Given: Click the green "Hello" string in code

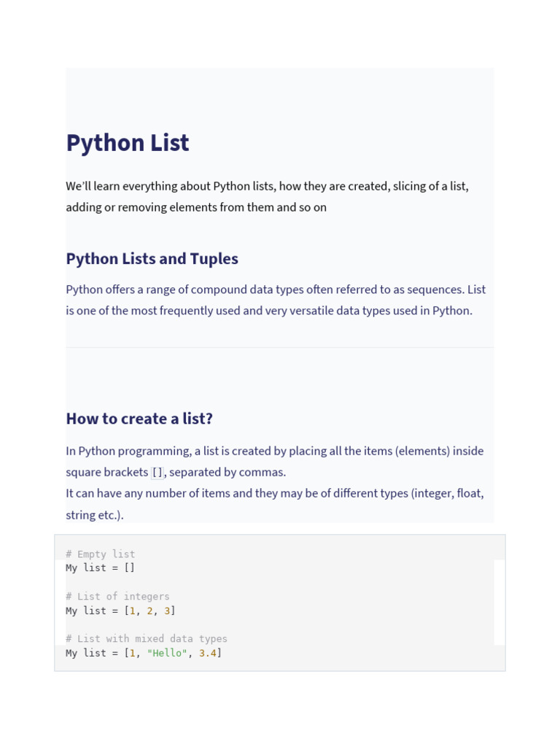Looking at the screenshot, I should pyautogui.click(x=167, y=653).
